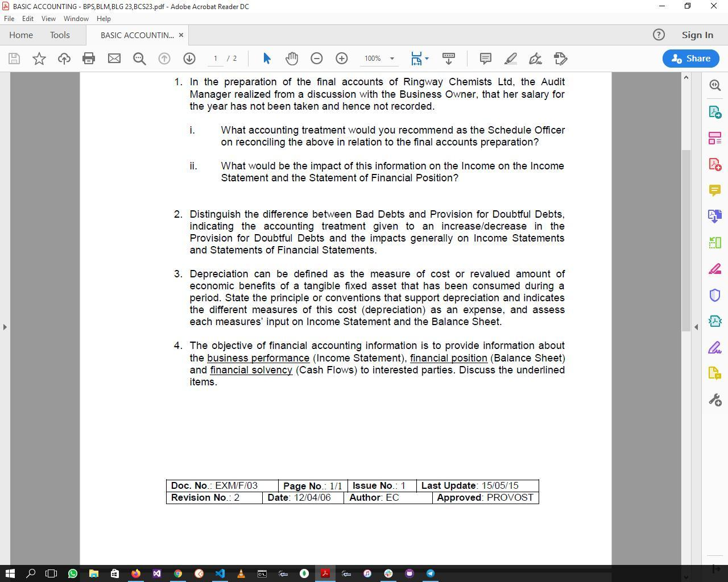Image resolution: width=728 pixels, height=582 pixels.
Task: Print the document with the printer icon
Action: pyautogui.click(x=89, y=59)
